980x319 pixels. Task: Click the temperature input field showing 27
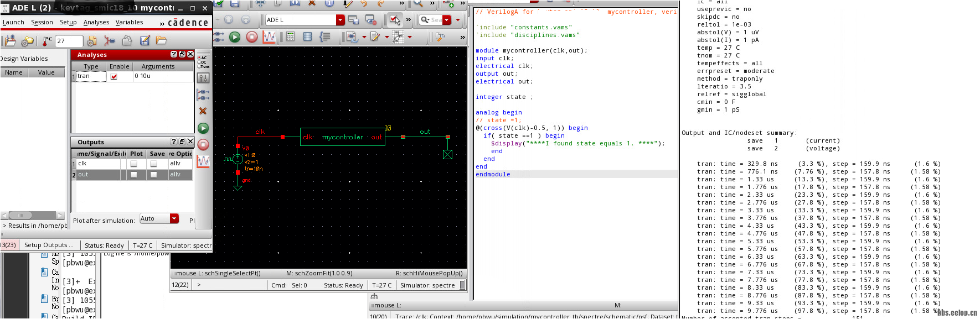point(69,41)
